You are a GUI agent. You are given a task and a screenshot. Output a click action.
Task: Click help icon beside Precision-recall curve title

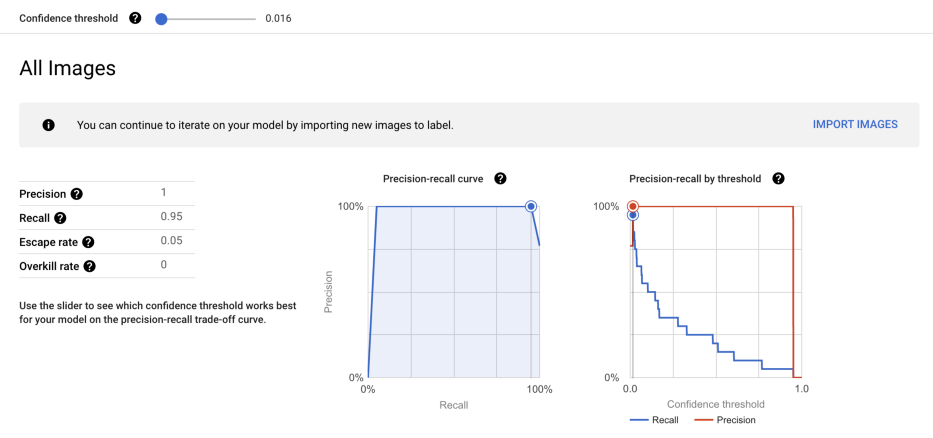click(500, 178)
